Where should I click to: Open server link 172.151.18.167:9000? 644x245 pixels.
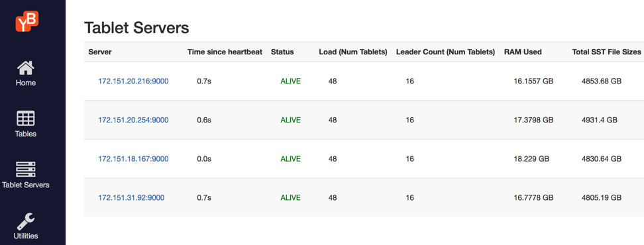click(x=133, y=159)
